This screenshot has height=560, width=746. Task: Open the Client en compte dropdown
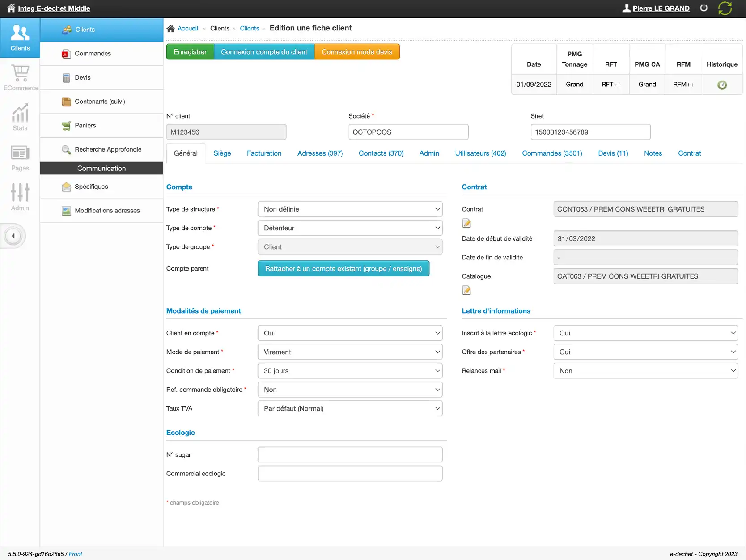point(350,333)
